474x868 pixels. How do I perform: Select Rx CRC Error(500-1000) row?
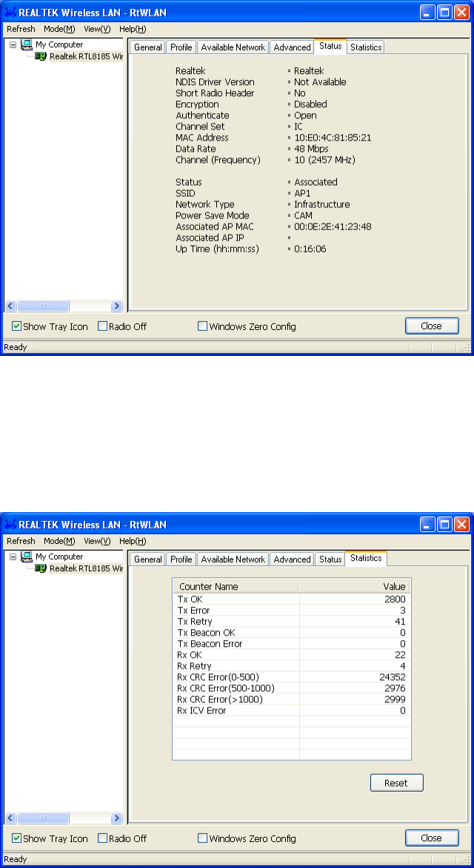click(292, 688)
